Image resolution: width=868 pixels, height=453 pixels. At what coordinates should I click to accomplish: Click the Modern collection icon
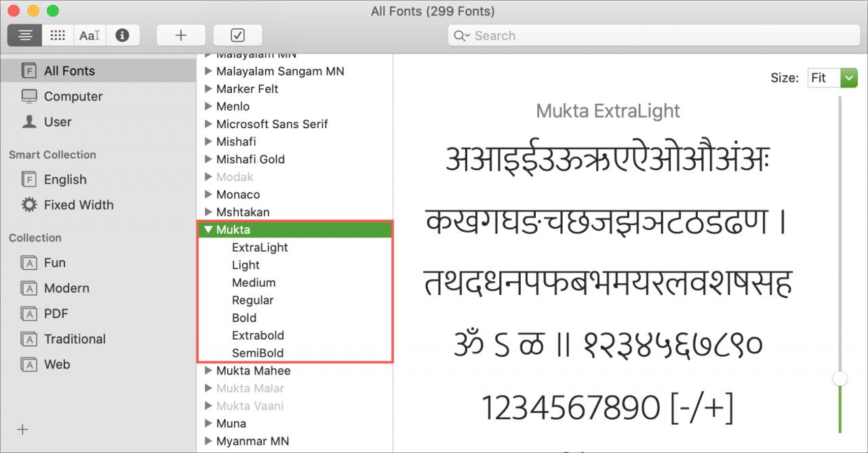29,288
